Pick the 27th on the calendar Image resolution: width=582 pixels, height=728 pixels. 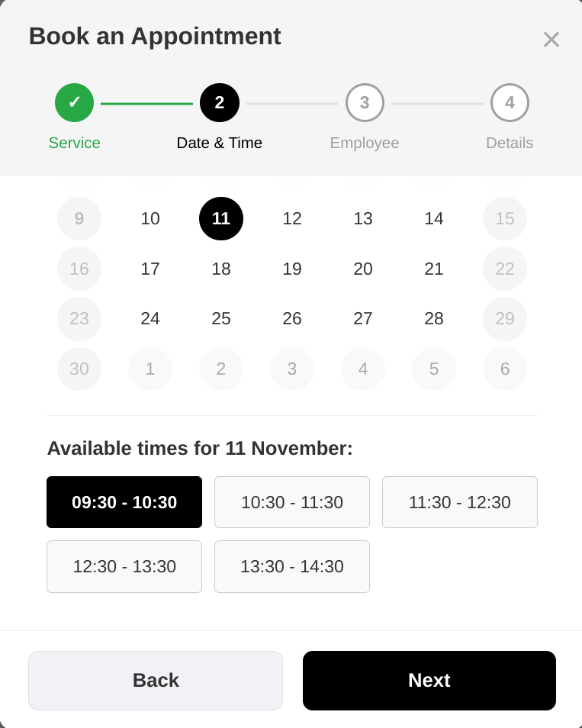pos(363,319)
